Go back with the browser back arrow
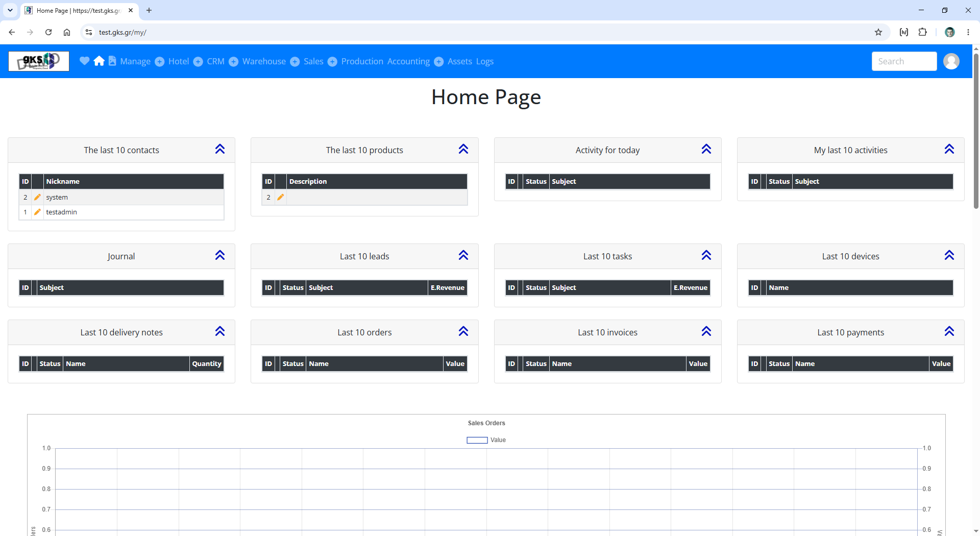Image resolution: width=980 pixels, height=536 pixels. tap(12, 32)
